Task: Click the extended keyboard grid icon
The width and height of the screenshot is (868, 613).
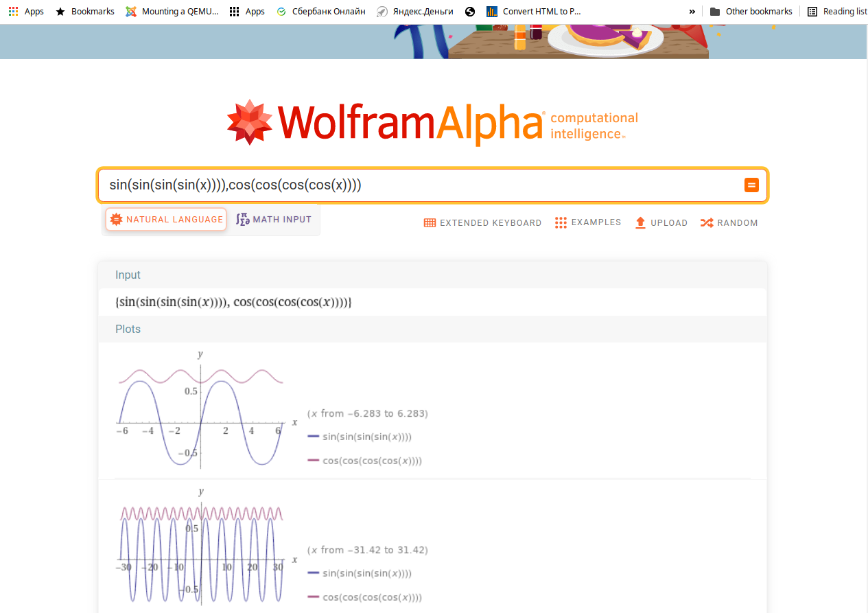Action: (430, 223)
